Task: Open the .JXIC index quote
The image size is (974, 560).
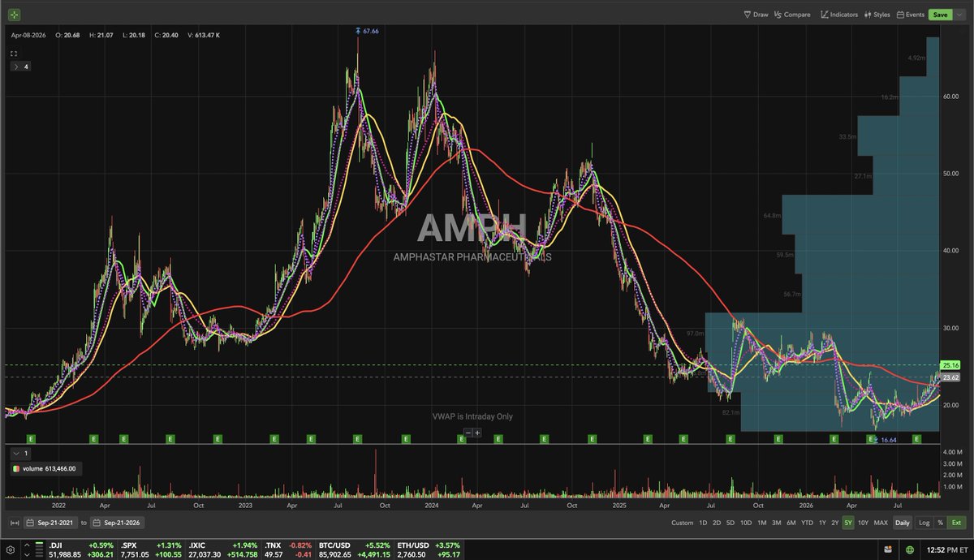Action: (x=224, y=549)
